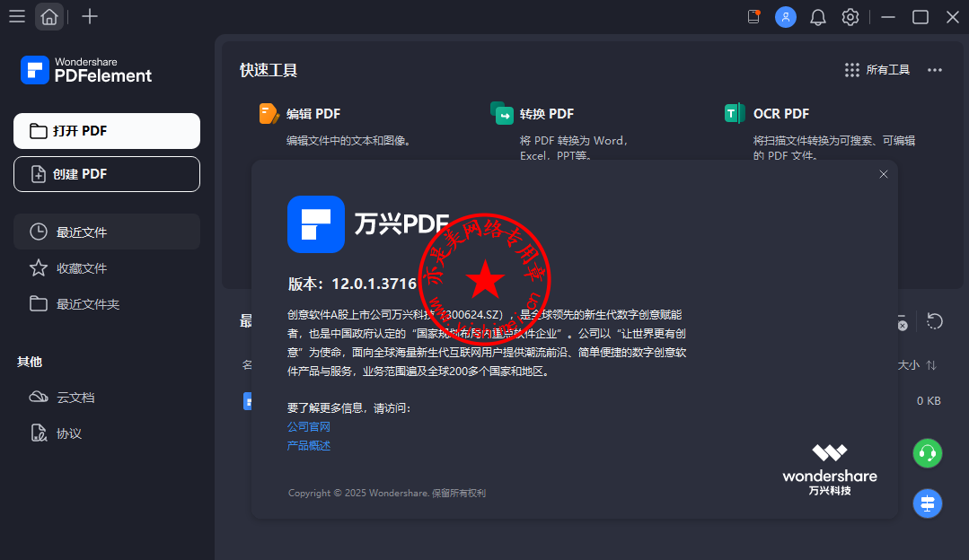Open the device notice icon in title bar
Viewport: 969px width, 560px height.
753,17
